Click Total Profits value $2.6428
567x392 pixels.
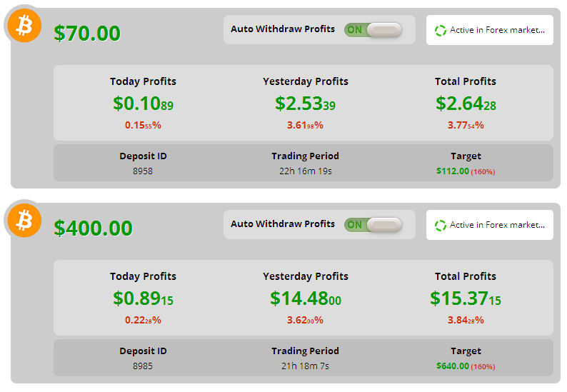(x=466, y=104)
